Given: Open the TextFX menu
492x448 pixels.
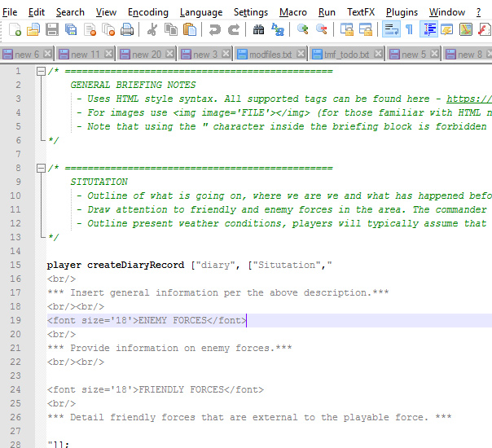Looking at the screenshot, I should coord(361,12).
